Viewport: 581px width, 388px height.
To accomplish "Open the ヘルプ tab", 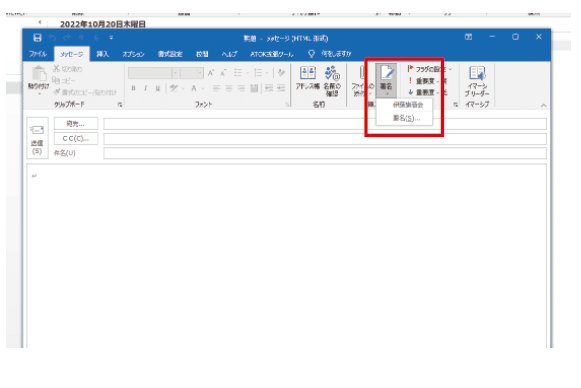I will 229,54.
